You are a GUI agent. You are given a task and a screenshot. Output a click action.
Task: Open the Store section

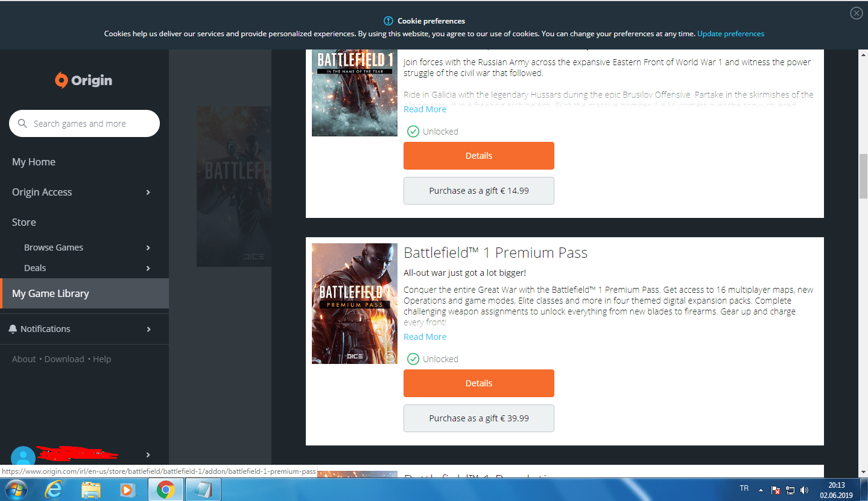[24, 222]
